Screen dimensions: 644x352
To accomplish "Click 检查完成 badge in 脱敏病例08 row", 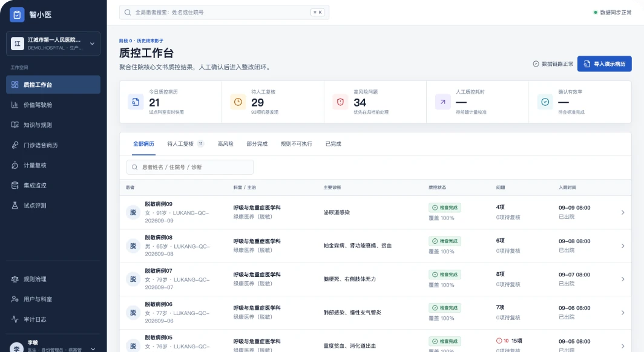I will coord(445,241).
